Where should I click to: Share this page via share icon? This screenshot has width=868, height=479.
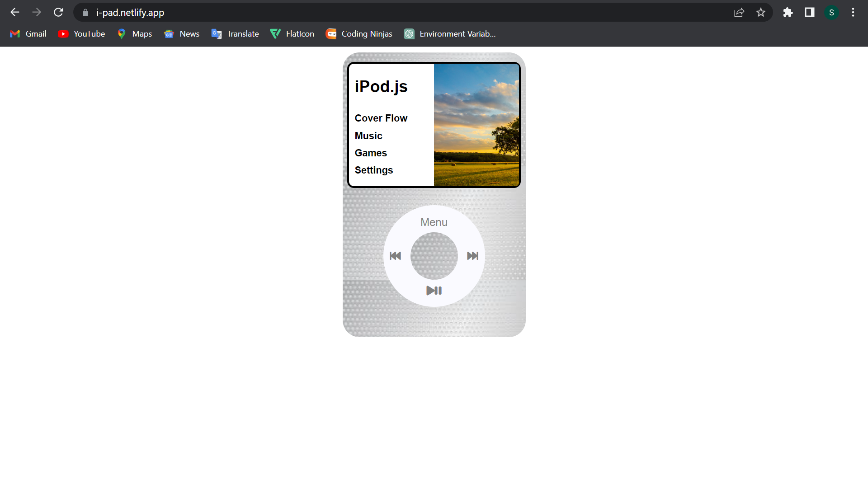(739, 12)
